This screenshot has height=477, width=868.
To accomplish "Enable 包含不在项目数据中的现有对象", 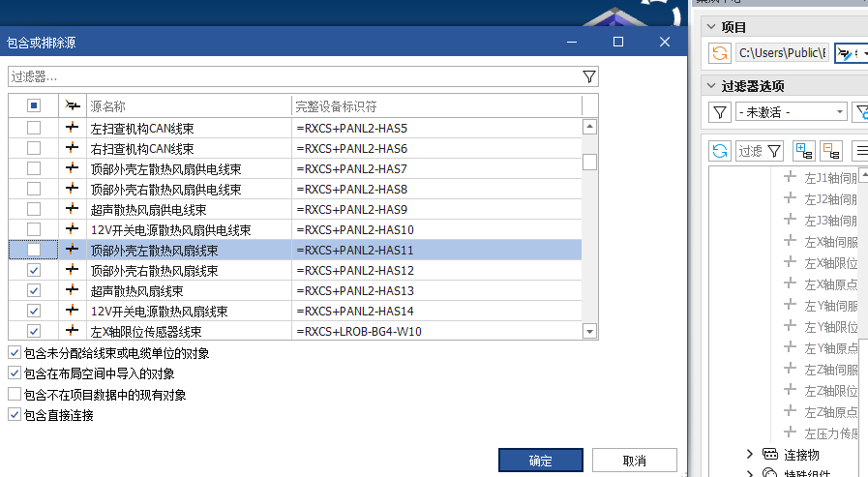I will coord(15,394).
